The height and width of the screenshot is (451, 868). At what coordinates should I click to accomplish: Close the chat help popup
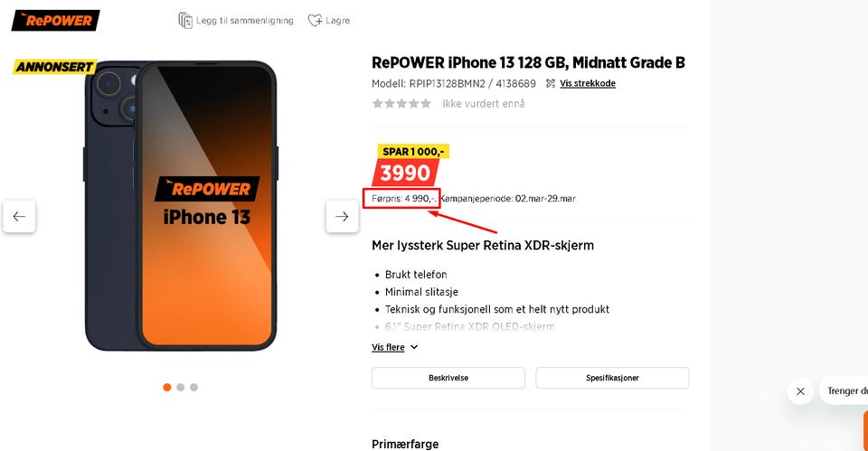800,391
